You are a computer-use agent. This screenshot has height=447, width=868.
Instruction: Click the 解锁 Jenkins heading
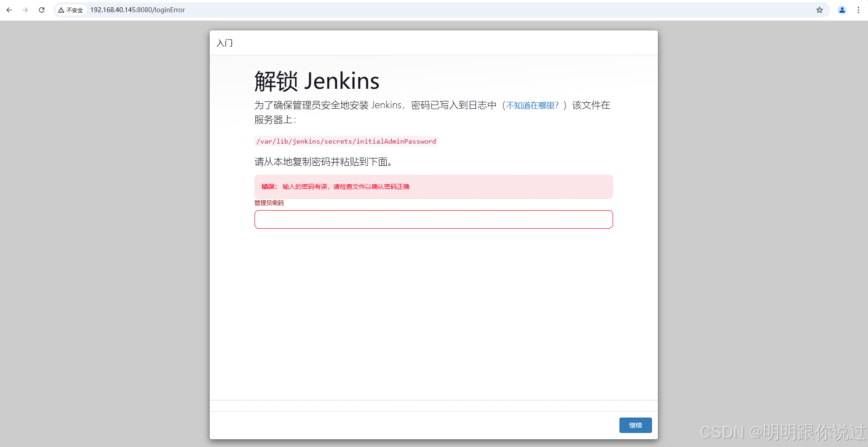317,82
